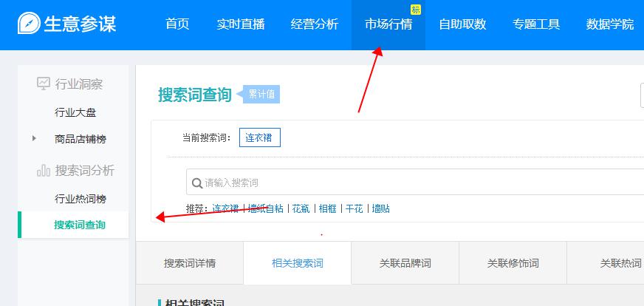Click the 累计值 tag beside the title
The height and width of the screenshot is (306, 644).
(261, 95)
